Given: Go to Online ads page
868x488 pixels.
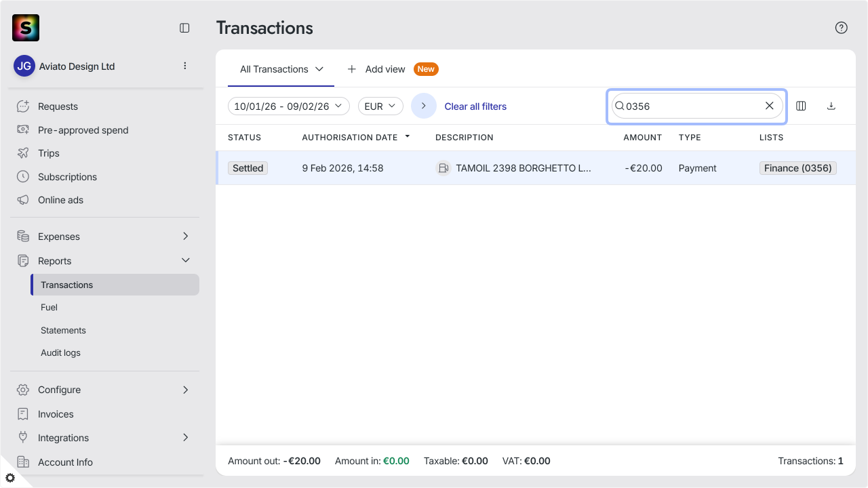Looking at the screenshot, I should 60,200.
